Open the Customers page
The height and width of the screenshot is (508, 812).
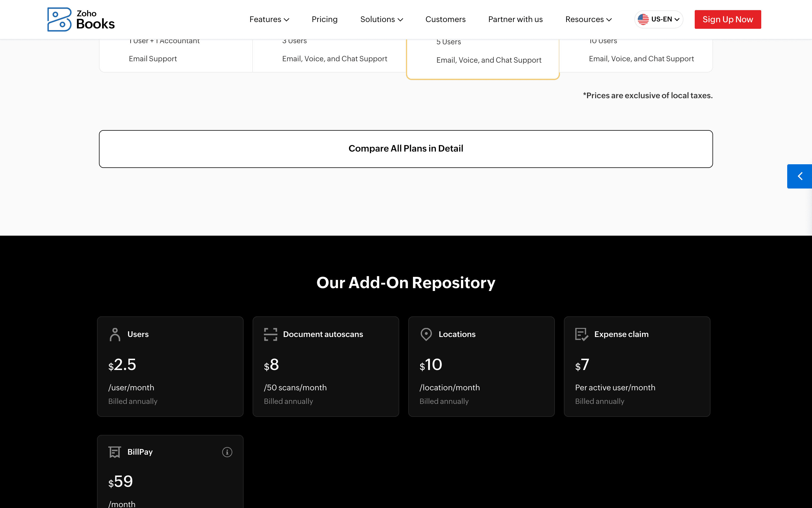tap(445, 19)
